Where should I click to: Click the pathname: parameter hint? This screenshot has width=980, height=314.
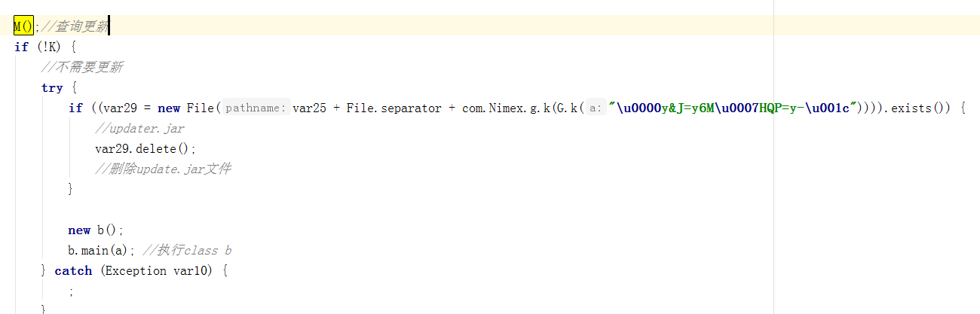tap(256, 108)
